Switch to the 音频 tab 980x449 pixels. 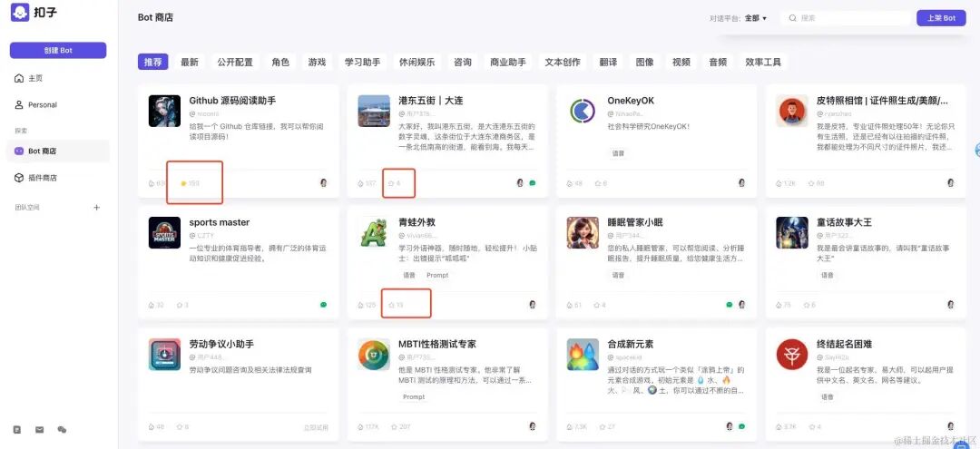[718, 62]
